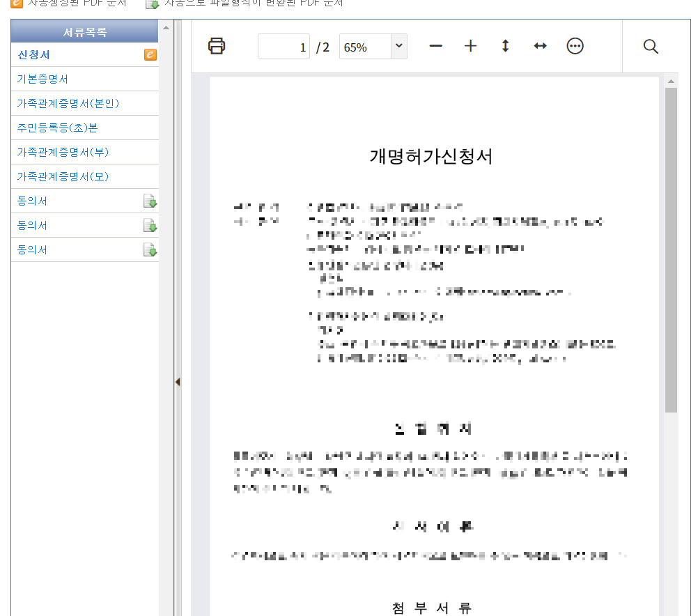This screenshot has width=691, height=616.
Task: Open the third 동의서 entry
Action: [32, 249]
